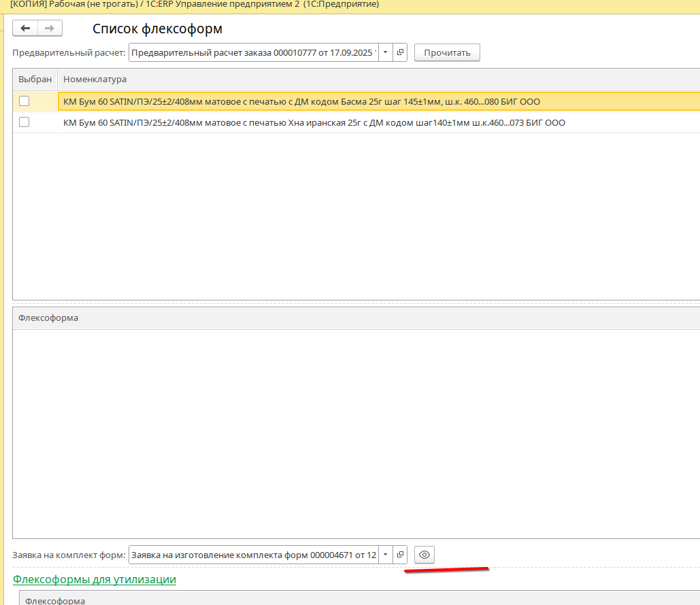This screenshot has width=700, height=605.
Task: Click inside the Предварительный расчет field
Action: tap(252, 52)
